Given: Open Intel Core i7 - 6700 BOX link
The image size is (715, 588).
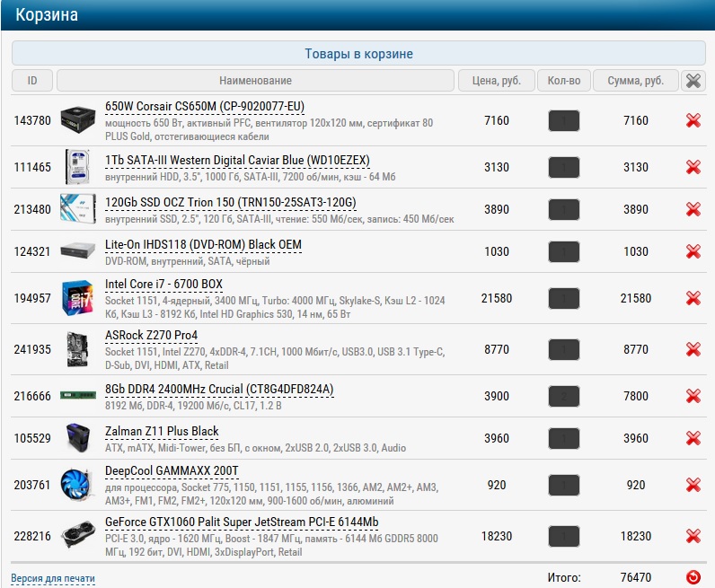Looking at the screenshot, I should click(x=163, y=285).
